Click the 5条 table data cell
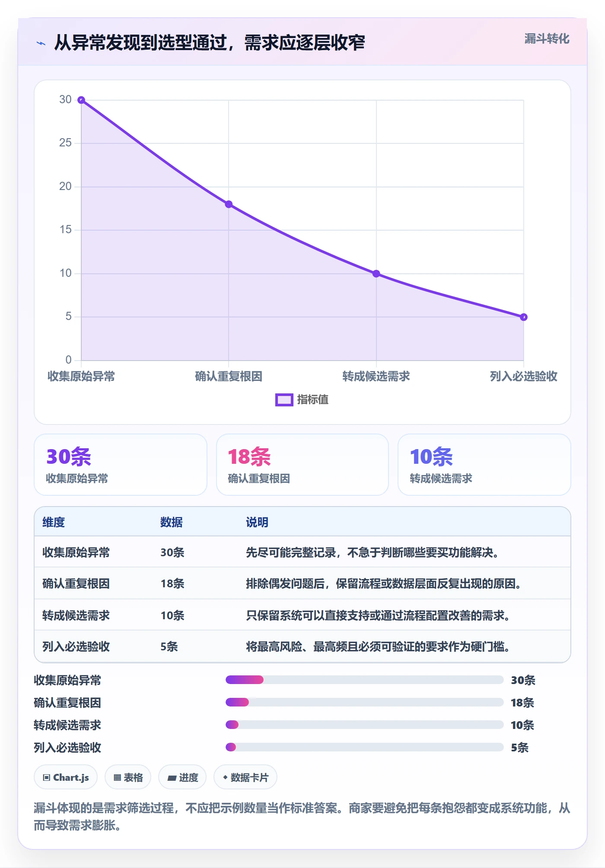This screenshot has height=868, width=605. pyautogui.click(x=169, y=646)
